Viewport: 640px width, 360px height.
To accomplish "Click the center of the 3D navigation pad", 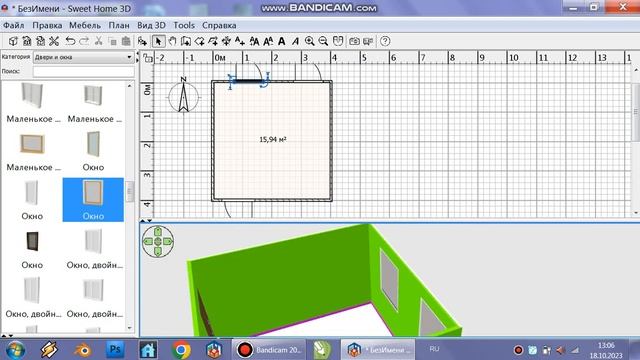I will point(158,242).
